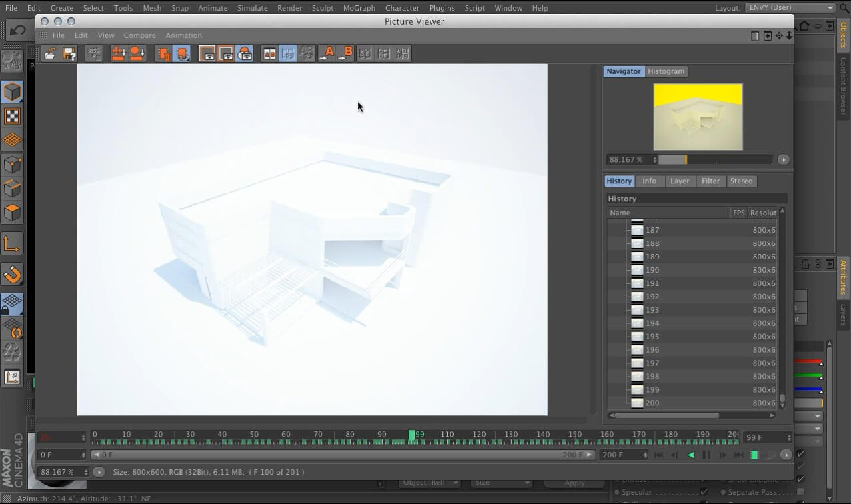Click the Set as A compare icon
The width and height of the screenshot is (851, 504).
(x=327, y=54)
